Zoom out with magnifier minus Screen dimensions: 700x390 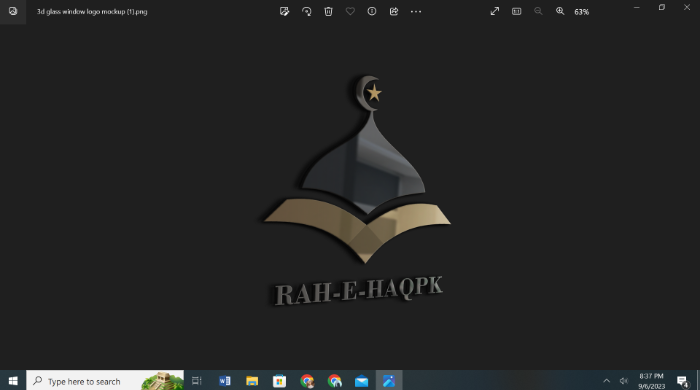tap(538, 12)
